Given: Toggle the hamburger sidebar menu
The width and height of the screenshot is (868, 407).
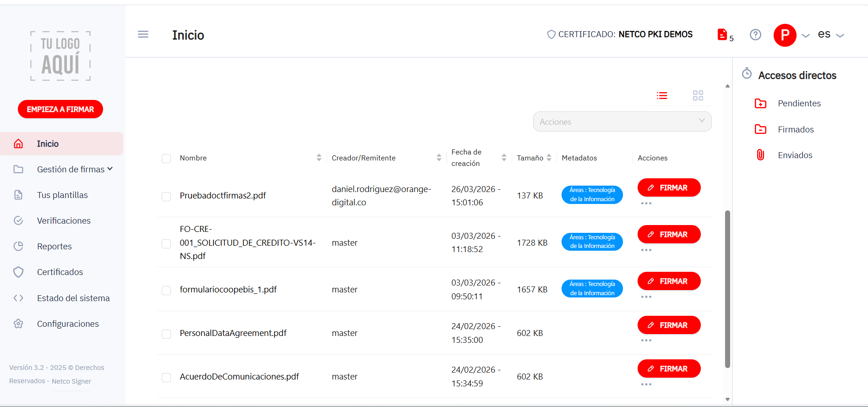Looking at the screenshot, I should tap(143, 34).
